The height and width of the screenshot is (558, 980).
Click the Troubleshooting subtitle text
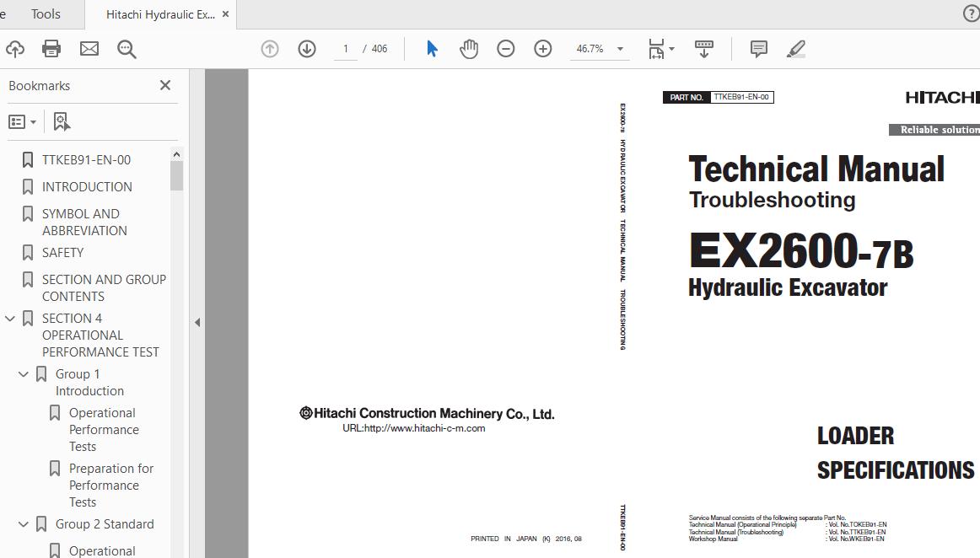click(772, 200)
